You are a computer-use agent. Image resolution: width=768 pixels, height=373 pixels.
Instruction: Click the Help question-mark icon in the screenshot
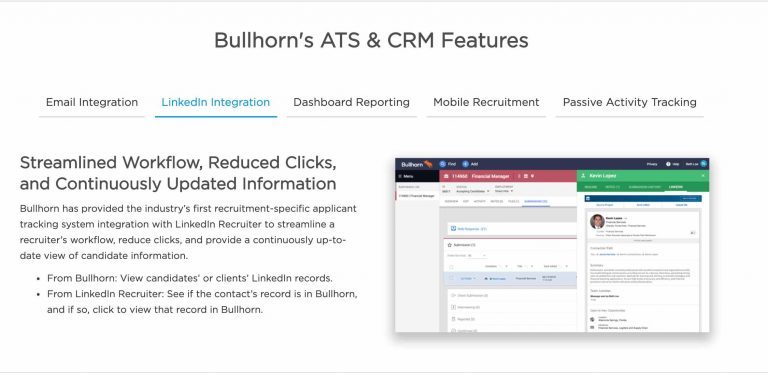click(668, 164)
